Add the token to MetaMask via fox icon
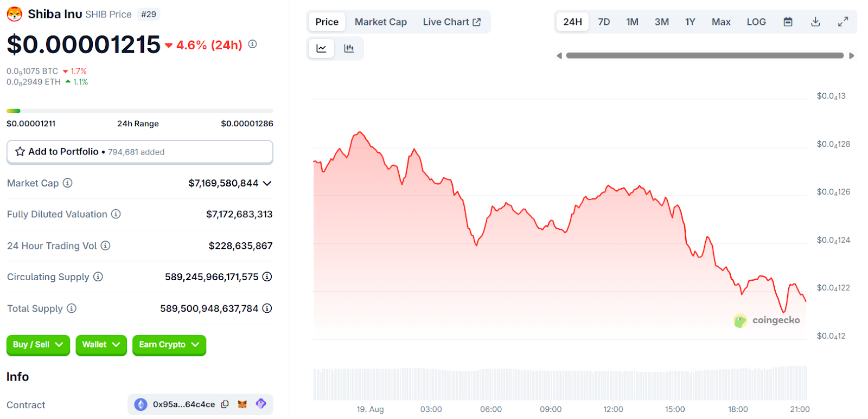Screen dimensions: 868x419 tap(242, 404)
